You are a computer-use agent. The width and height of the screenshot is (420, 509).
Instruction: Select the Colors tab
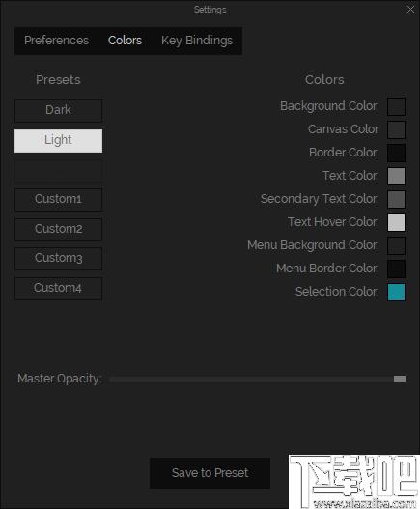[x=125, y=41]
